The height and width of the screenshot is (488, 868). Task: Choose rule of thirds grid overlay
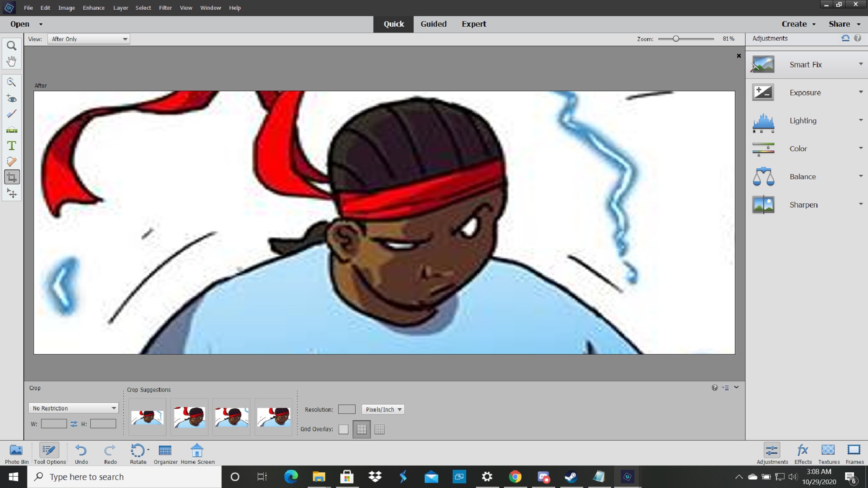(362, 429)
